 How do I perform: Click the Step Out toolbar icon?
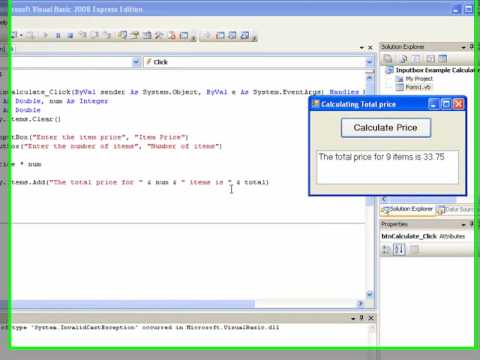pyautogui.click(x=107, y=35)
